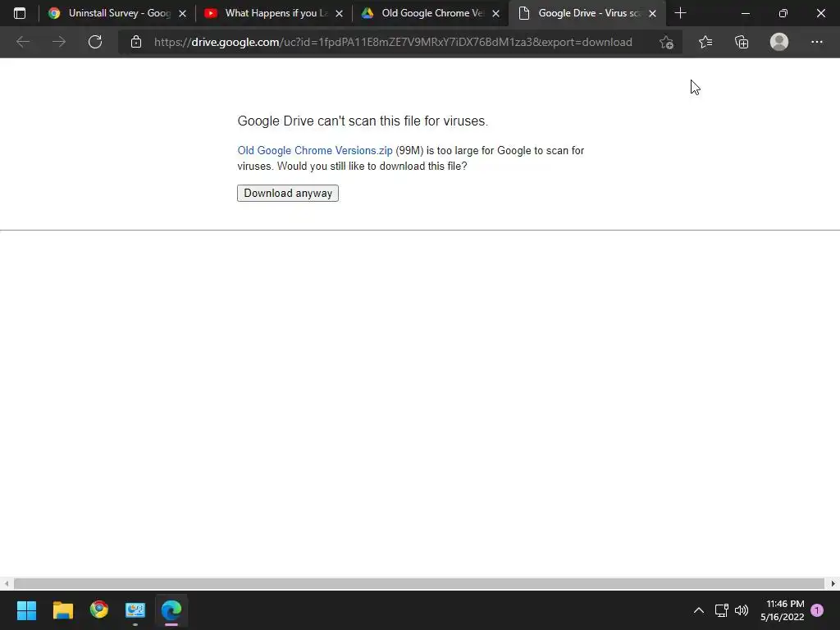The width and height of the screenshot is (840, 630).
Task: Go back to the previous page
Action: pyautogui.click(x=22, y=42)
